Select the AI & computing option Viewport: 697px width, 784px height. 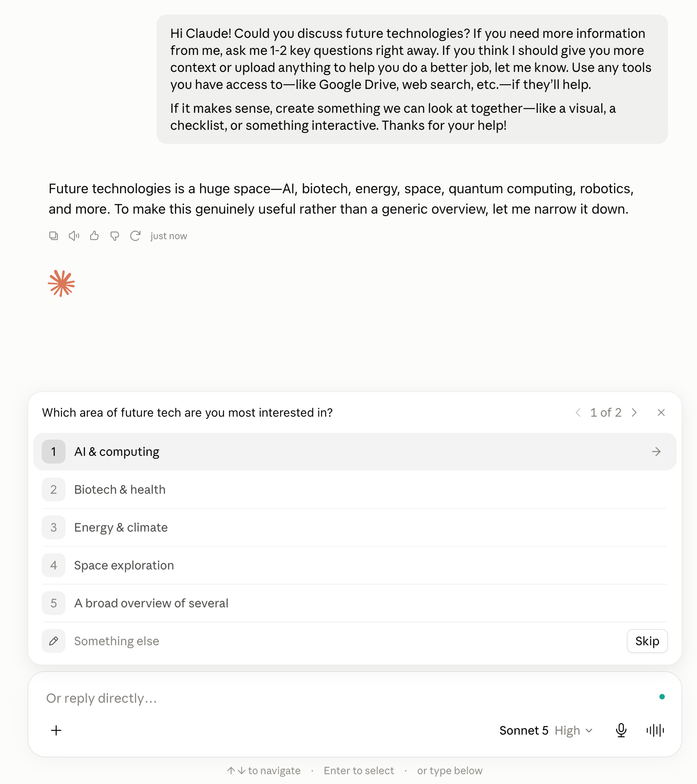pos(355,452)
